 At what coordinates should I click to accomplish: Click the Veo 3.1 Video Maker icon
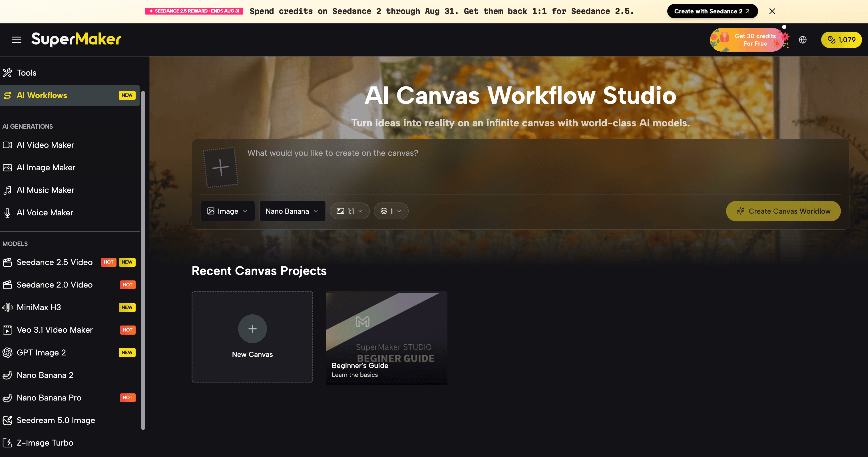pos(7,330)
